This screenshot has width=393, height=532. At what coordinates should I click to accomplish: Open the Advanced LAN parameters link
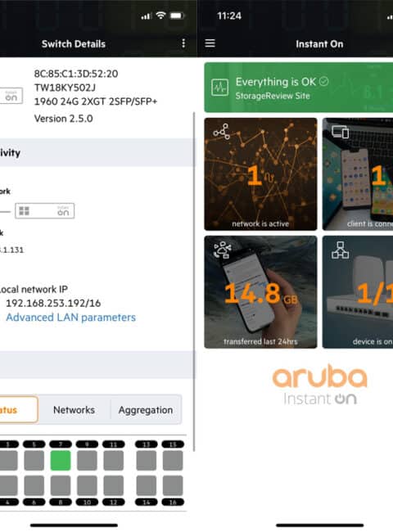point(71,318)
